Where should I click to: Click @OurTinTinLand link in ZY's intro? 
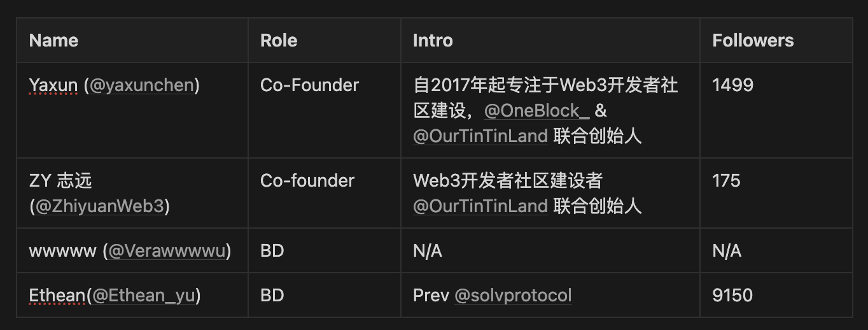(480, 206)
